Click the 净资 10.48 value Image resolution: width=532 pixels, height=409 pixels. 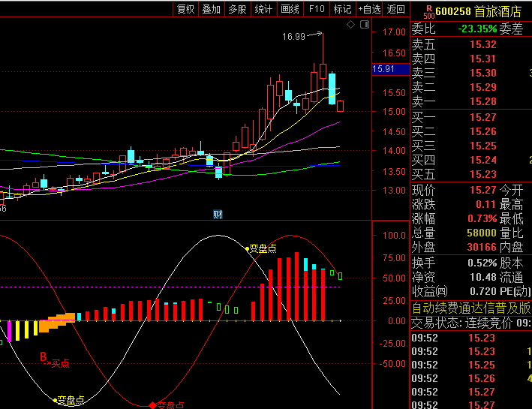coord(483,277)
